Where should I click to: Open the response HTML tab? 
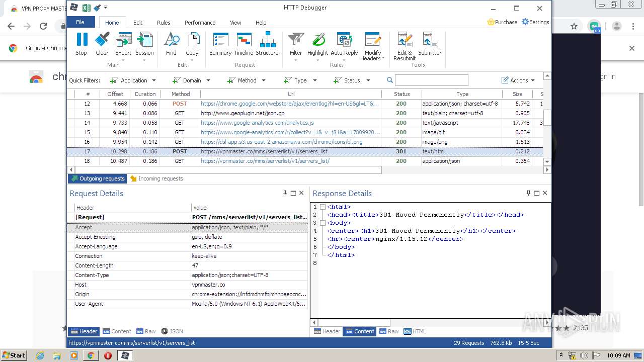pyautogui.click(x=415, y=331)
